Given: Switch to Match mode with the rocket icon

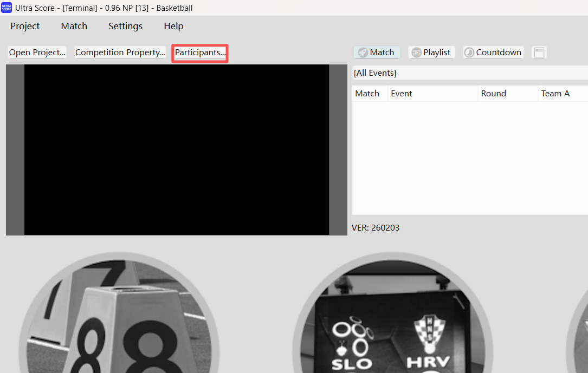Looking at the screenshot, I should click(377, 53).
